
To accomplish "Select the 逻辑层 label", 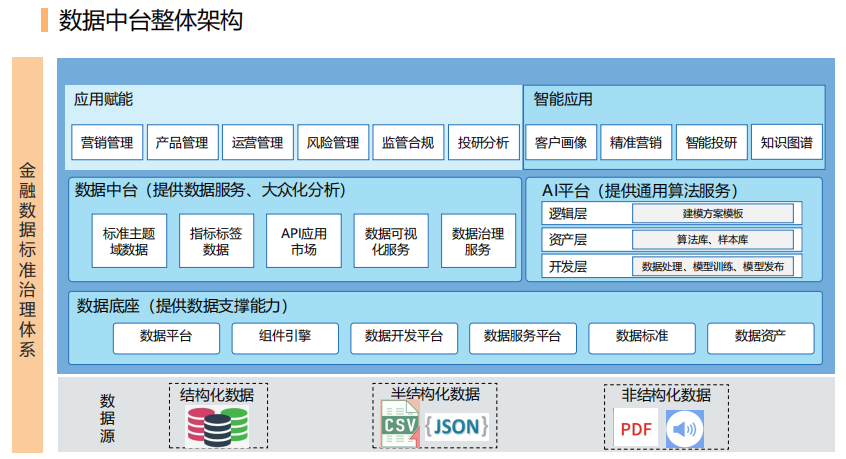I will [x=568, y=214].
